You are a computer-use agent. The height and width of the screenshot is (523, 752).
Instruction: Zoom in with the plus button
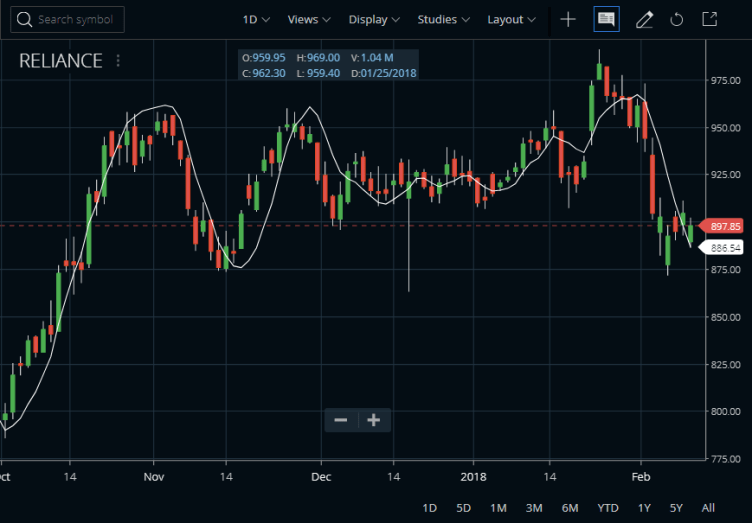coord(374,420)
